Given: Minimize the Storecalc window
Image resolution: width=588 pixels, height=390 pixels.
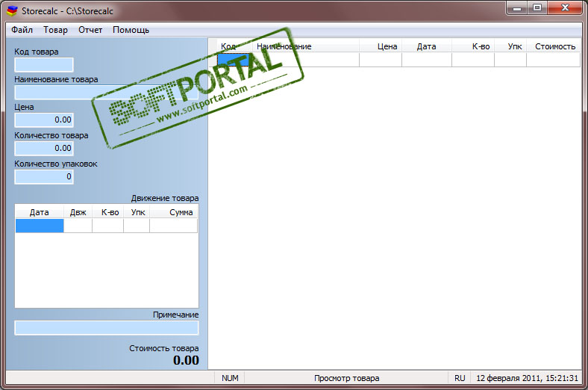Looking at the screenshot, I should click(x=517, y=7).
